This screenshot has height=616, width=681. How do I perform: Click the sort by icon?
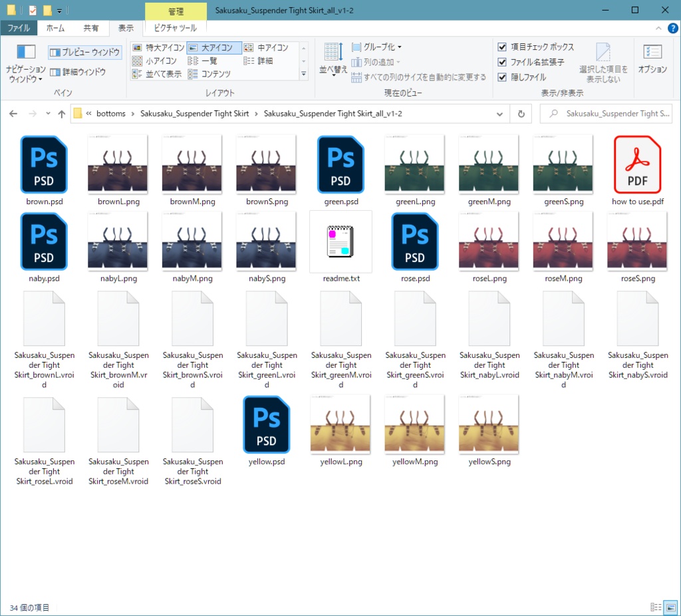(x=333, y=52)
